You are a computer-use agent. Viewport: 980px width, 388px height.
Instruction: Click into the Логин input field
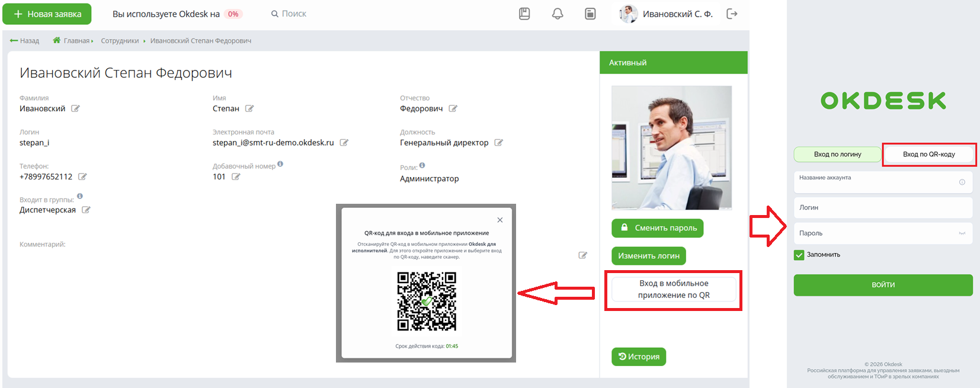[883, 208]
